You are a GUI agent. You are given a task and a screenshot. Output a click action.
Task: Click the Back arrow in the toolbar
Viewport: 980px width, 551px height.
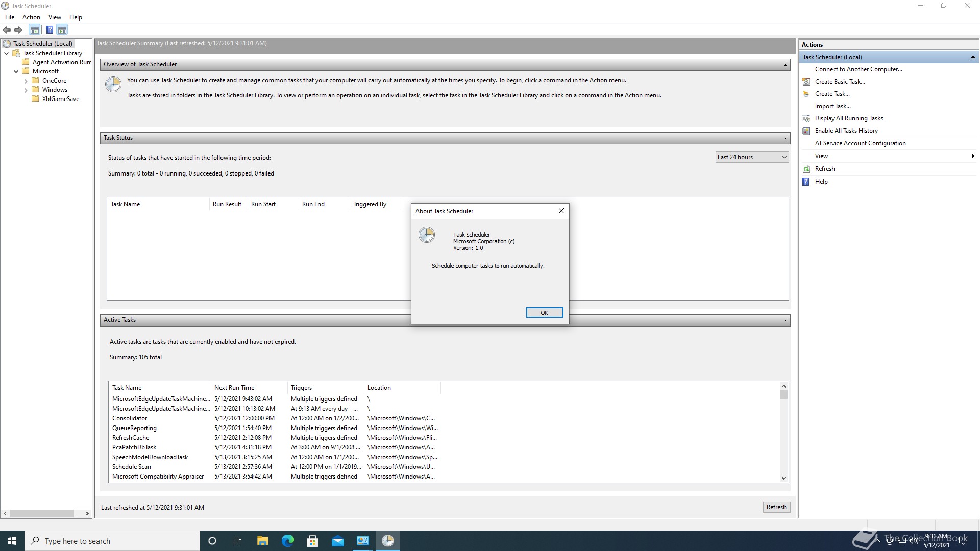point(7,30)
